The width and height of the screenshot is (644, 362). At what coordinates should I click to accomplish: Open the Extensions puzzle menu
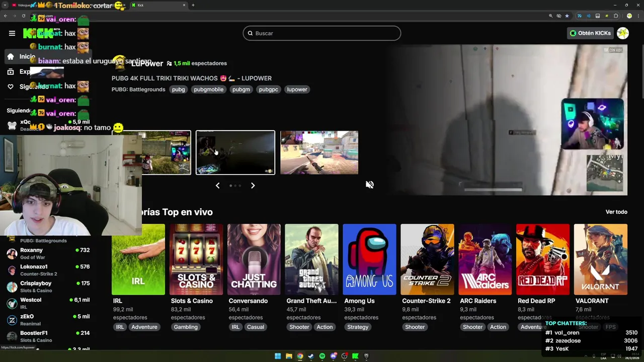click(x=616, y=16)
